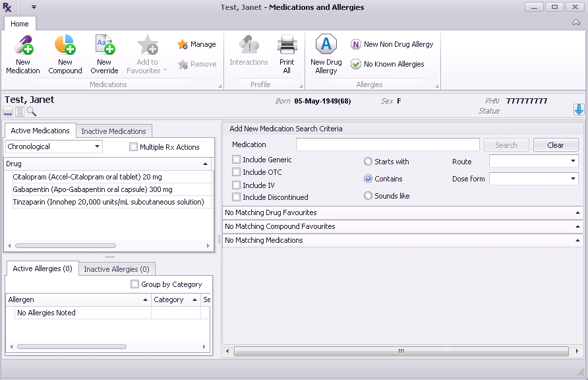Sort by the Category column header

pos(175,300)
